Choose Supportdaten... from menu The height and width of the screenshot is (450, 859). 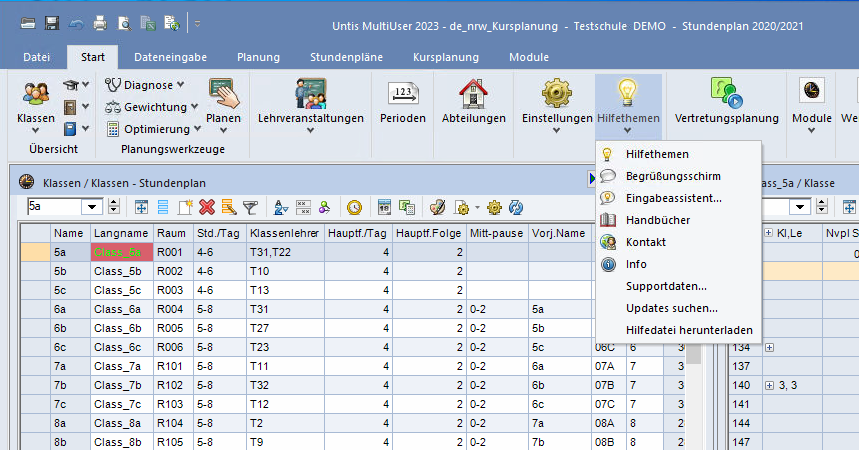678,286
